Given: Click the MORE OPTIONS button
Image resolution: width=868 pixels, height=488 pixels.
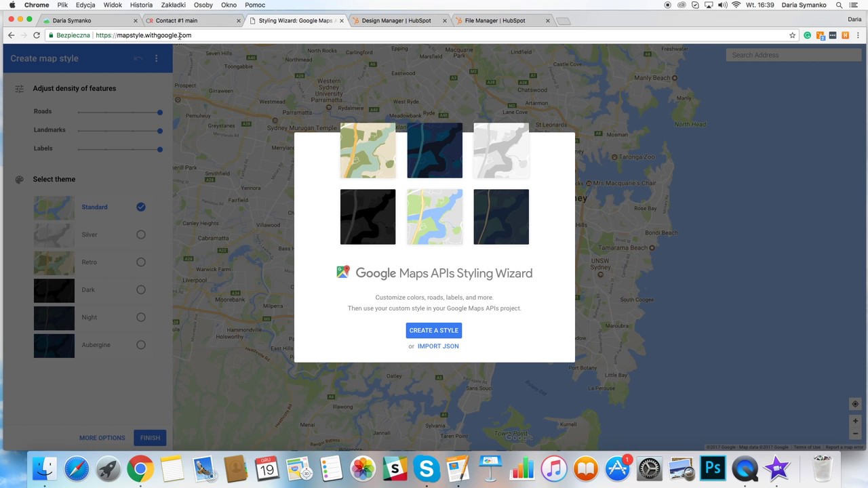Looking at the screenshot, I should point(102,438).
